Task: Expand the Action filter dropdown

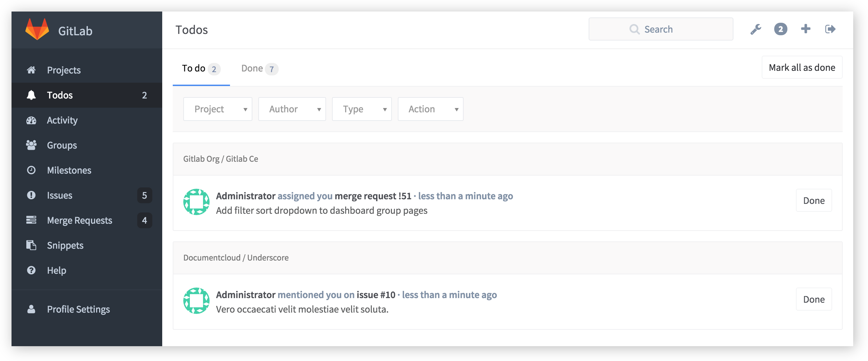Action: coord(431,109)
